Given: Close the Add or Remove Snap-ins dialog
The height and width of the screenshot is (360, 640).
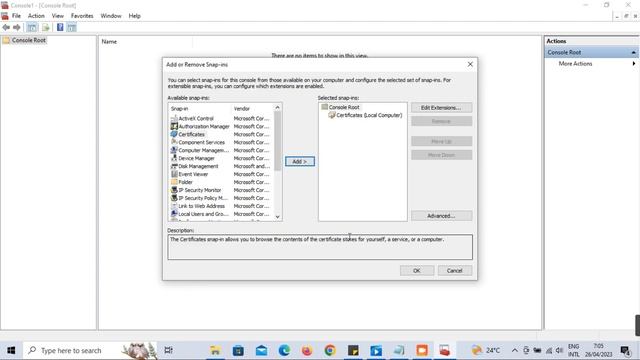Looking at the screenshot, I should 470,64.
